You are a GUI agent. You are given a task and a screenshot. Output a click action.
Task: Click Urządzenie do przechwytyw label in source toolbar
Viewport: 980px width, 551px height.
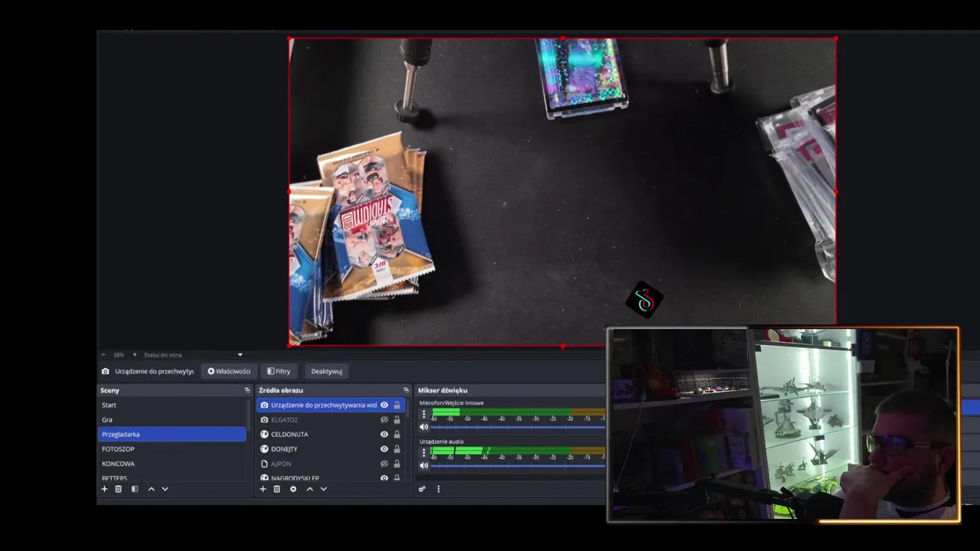click(154, 371)
